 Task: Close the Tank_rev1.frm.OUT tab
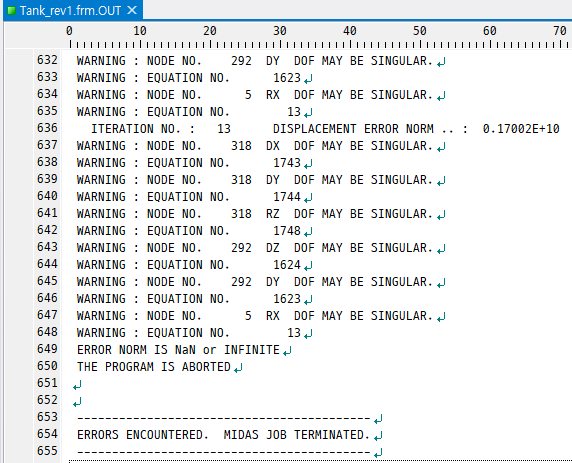click(132, 10)
